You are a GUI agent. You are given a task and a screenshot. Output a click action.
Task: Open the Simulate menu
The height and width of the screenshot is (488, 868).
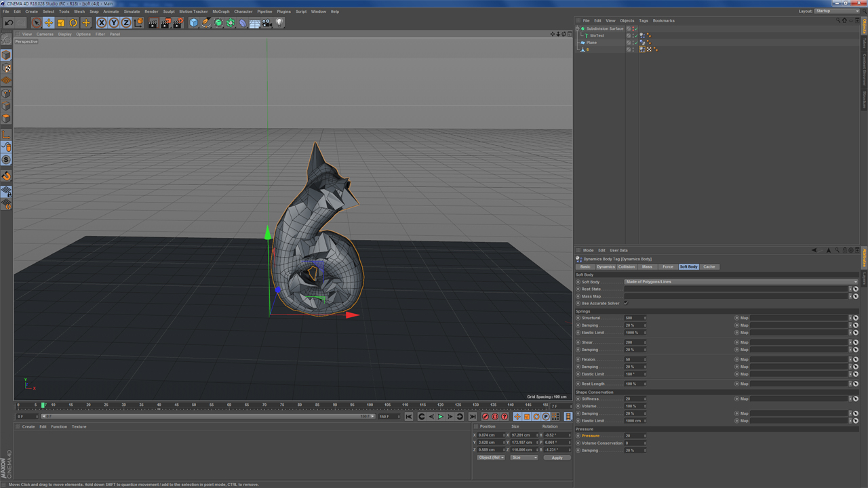132,12
